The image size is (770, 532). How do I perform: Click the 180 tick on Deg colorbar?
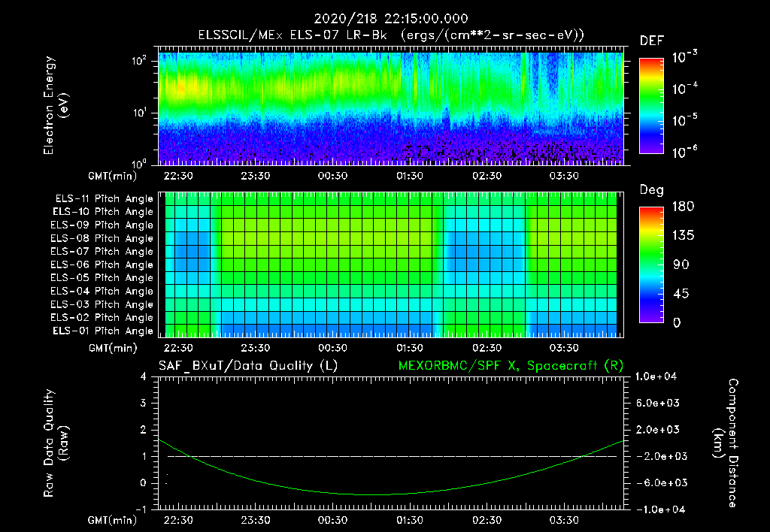(x=684, y=207)
